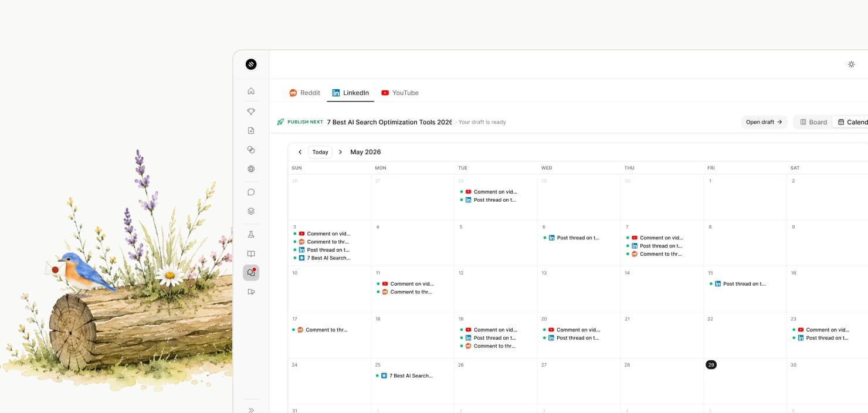Switch to the LinkedIn tab
The width and height of the screenshot is (868, 413).
[350, 93]
